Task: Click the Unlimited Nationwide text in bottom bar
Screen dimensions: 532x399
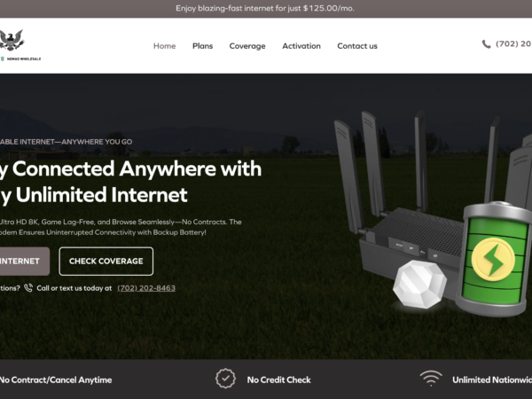Action: point(492,379)
